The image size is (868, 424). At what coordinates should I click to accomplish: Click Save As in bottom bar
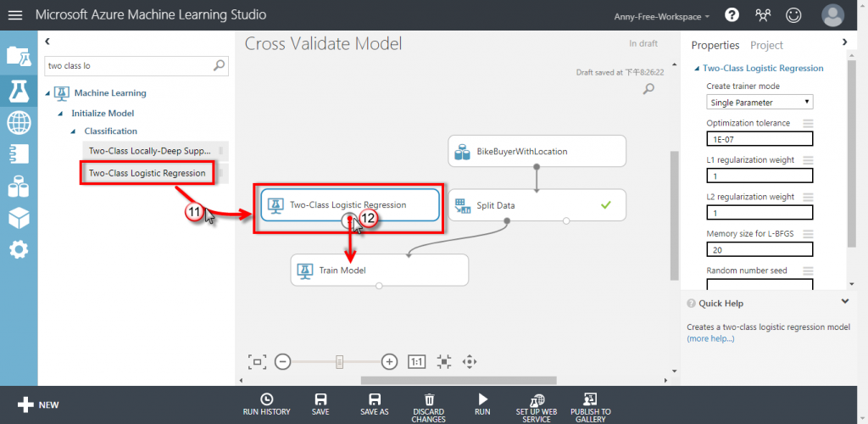click(375, 404)
